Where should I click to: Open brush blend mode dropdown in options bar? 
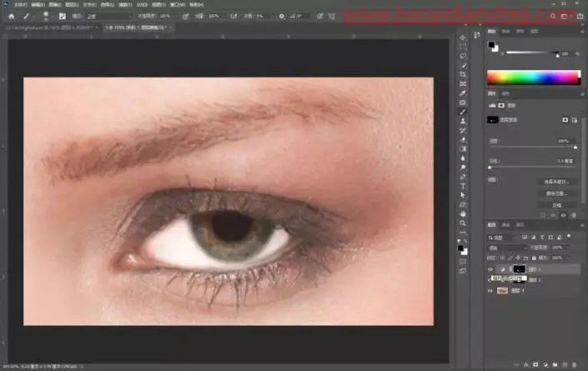click(x=108, y=17)
